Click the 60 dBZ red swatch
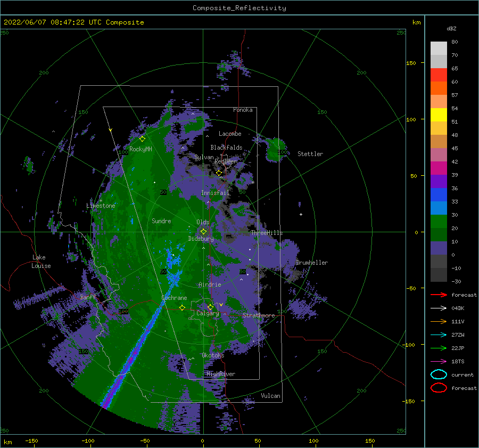 click(439, 75)
